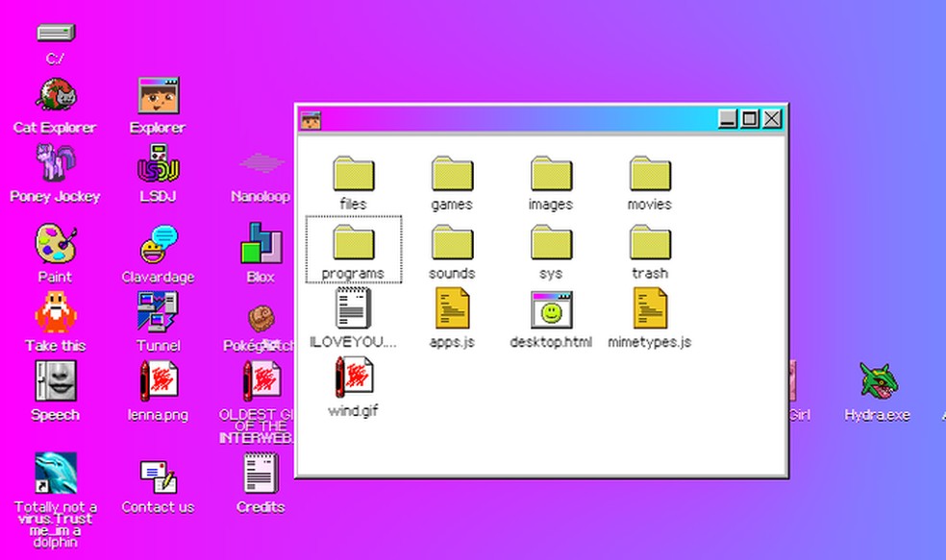The image size is (946, 560).
Task: Launch the Blox game
Action: point(260,245)
